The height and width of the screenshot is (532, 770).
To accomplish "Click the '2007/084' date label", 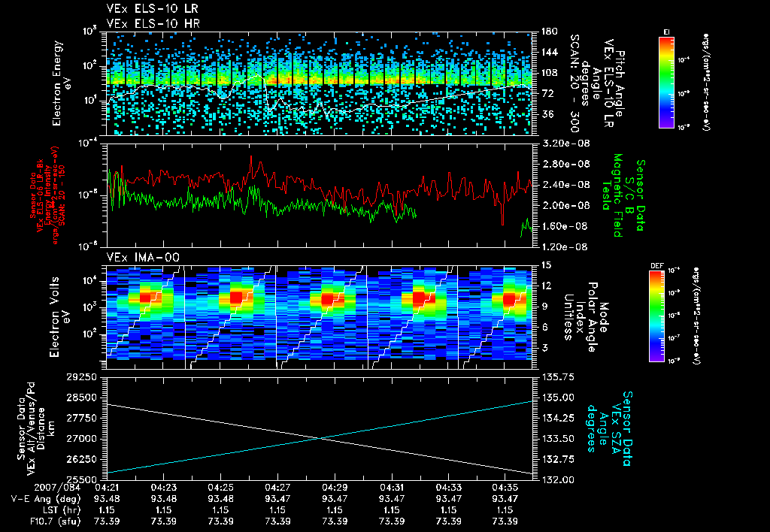I will [57, 489].
